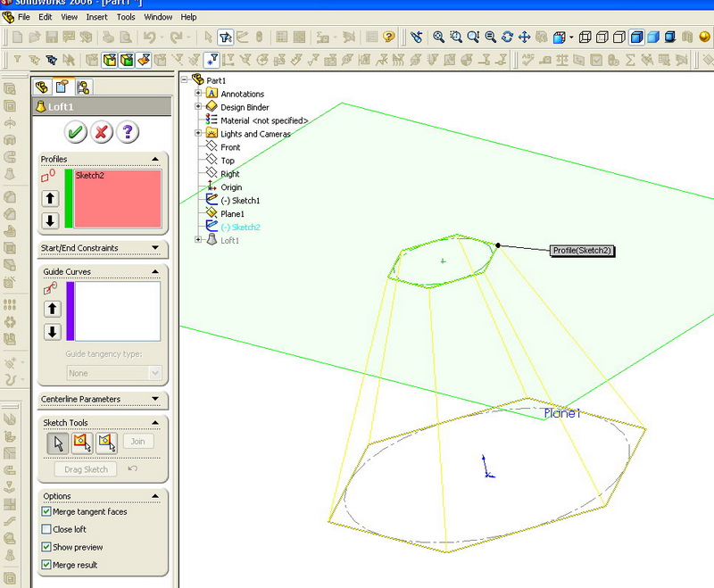The height and width of the screenshot is (588, 714).
Task: Disable Show preview checkbox
Action: (46, 547)
